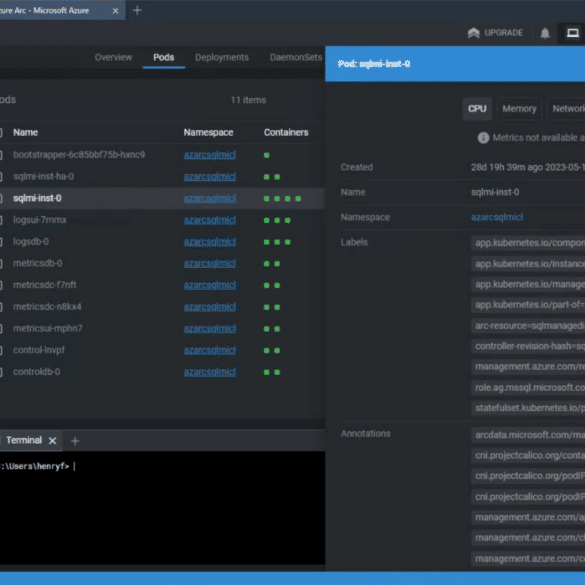Click in the terminal prompt area
The image size is (585, 585).
(162, 507)
